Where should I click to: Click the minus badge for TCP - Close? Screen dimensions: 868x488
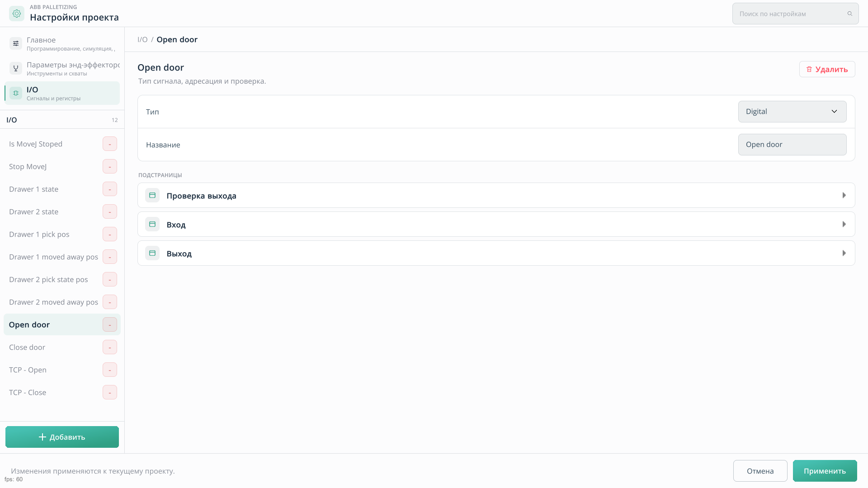click(110, 392)
